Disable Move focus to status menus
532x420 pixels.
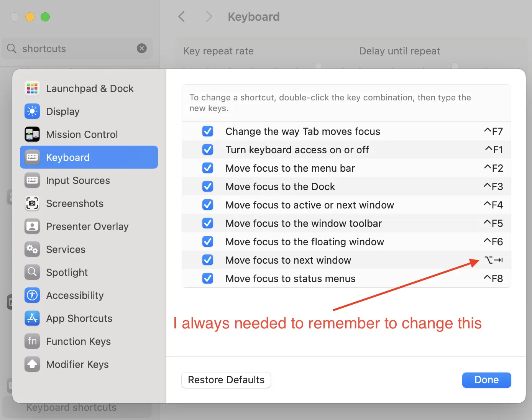click(x=207, y=278)
